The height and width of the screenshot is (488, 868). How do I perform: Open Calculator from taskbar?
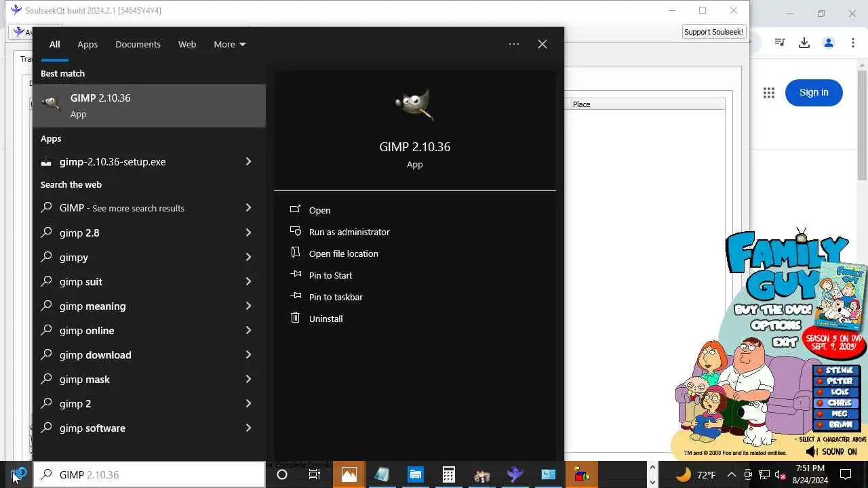(448, 474)
